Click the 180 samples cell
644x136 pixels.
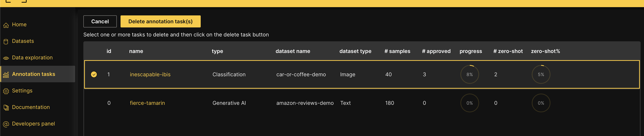click(390, 103)
